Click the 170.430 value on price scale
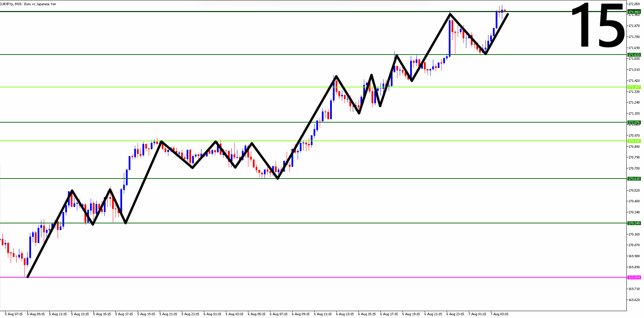 635,201
